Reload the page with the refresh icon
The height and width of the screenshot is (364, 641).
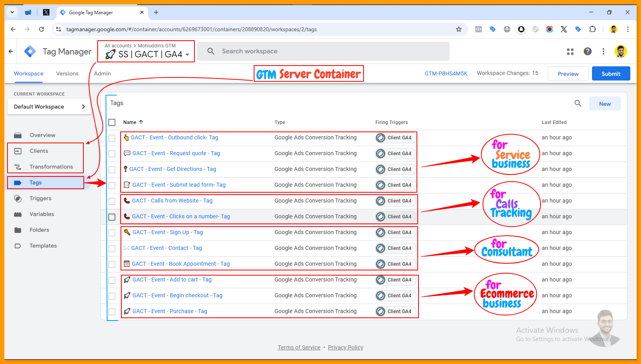[x=41, y=29]
